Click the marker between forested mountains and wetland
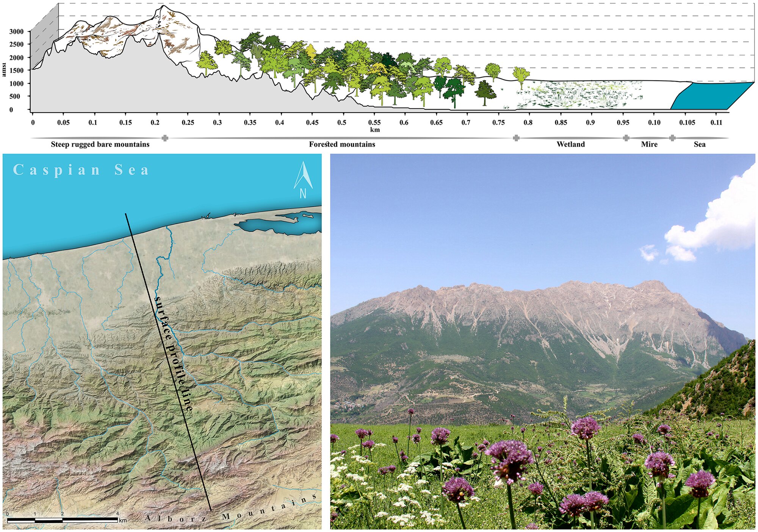Viewport: 758px width, 532px height. [516, 138]
